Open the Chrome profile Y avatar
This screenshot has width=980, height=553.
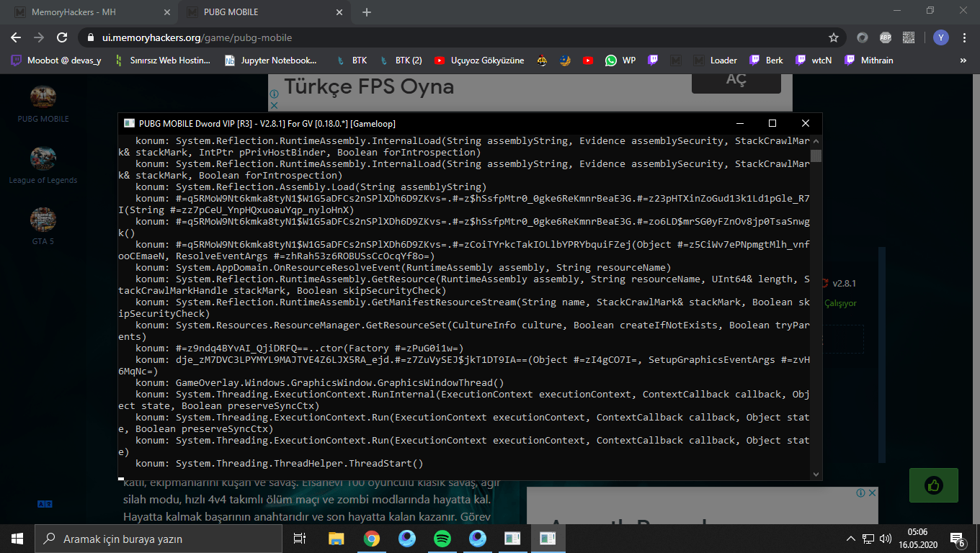pyautogui.click(x=941, y=37)
